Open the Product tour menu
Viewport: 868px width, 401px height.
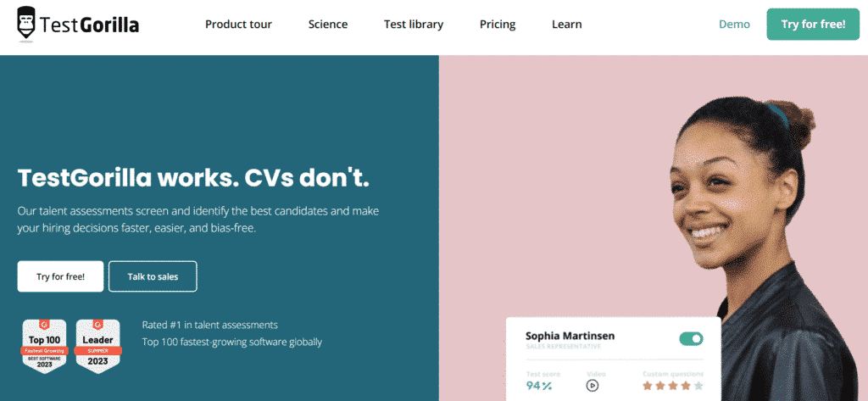click(238, 25)
